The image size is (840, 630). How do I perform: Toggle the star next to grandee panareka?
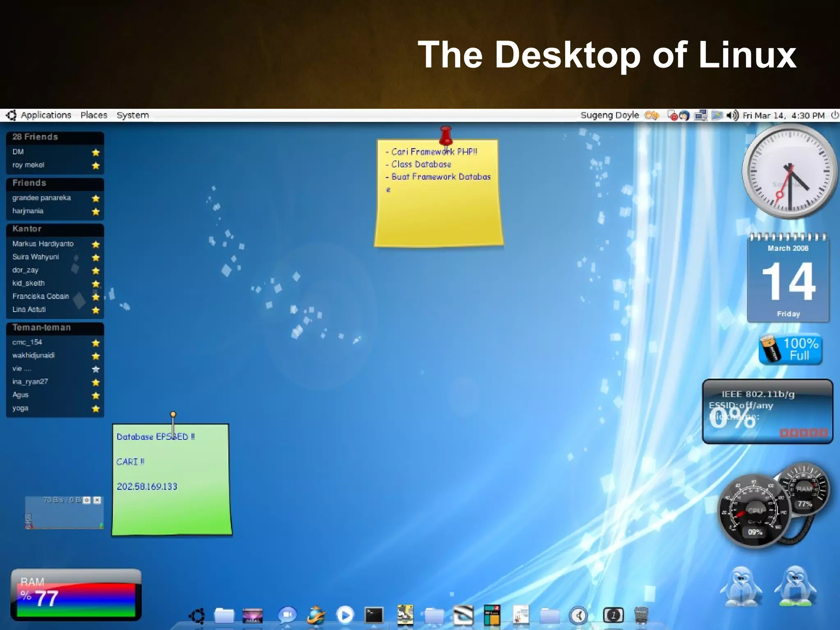click(96, 199)
